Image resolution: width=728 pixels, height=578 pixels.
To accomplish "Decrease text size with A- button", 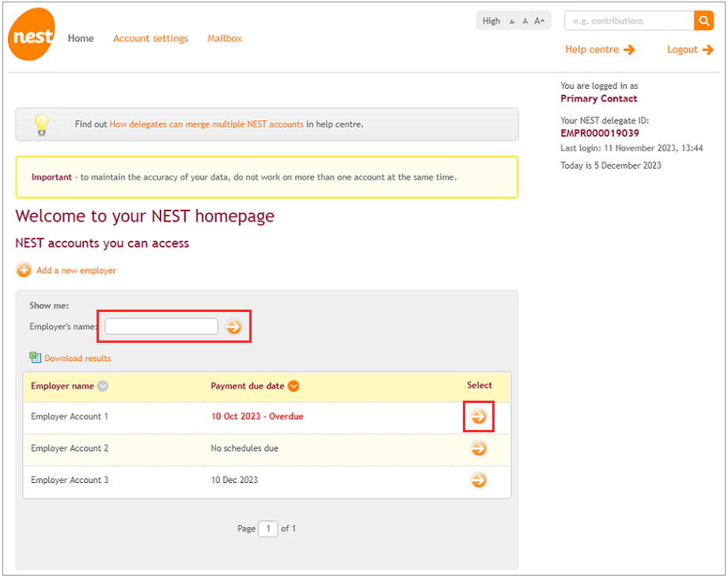I will click(x=511, y=21).
